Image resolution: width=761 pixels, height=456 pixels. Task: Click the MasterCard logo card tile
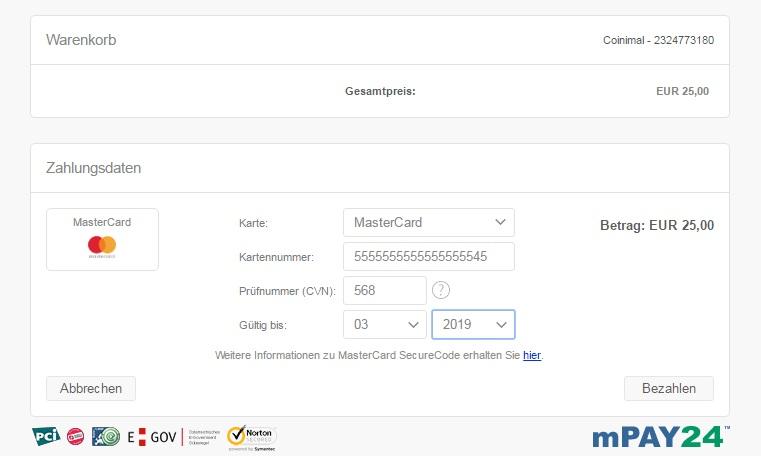point(102,239)
